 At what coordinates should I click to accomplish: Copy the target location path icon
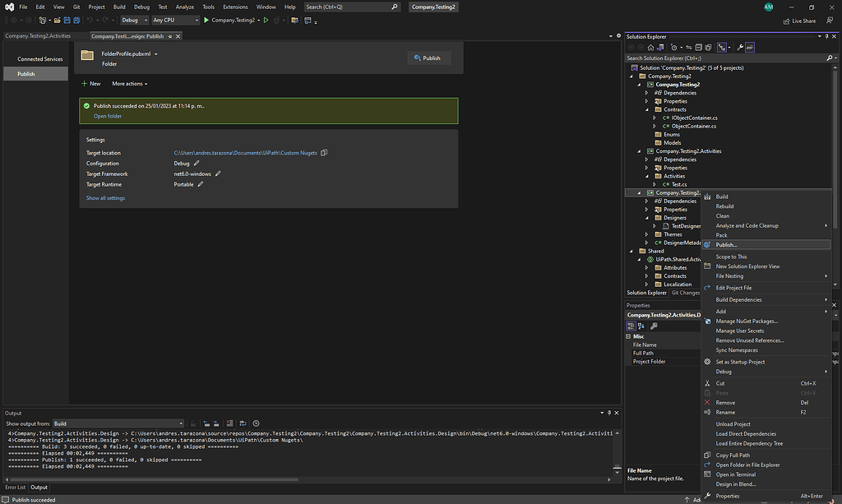tap(324, 153)
